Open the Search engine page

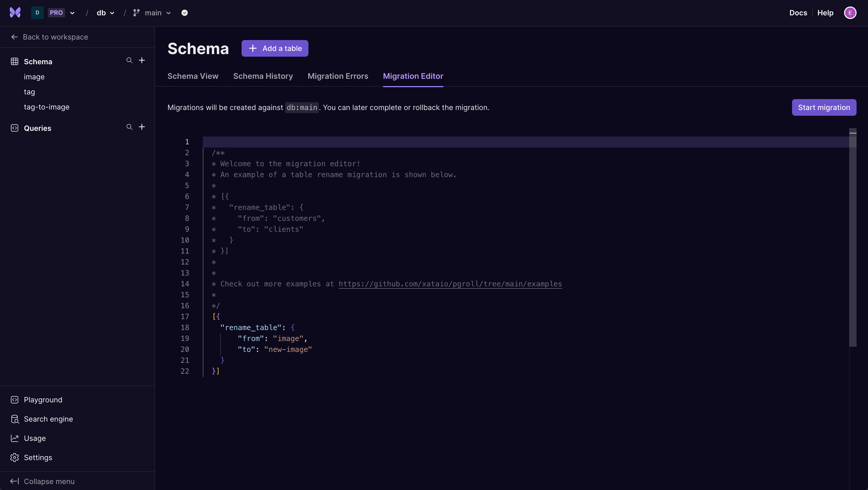click(x=49, y=419)
